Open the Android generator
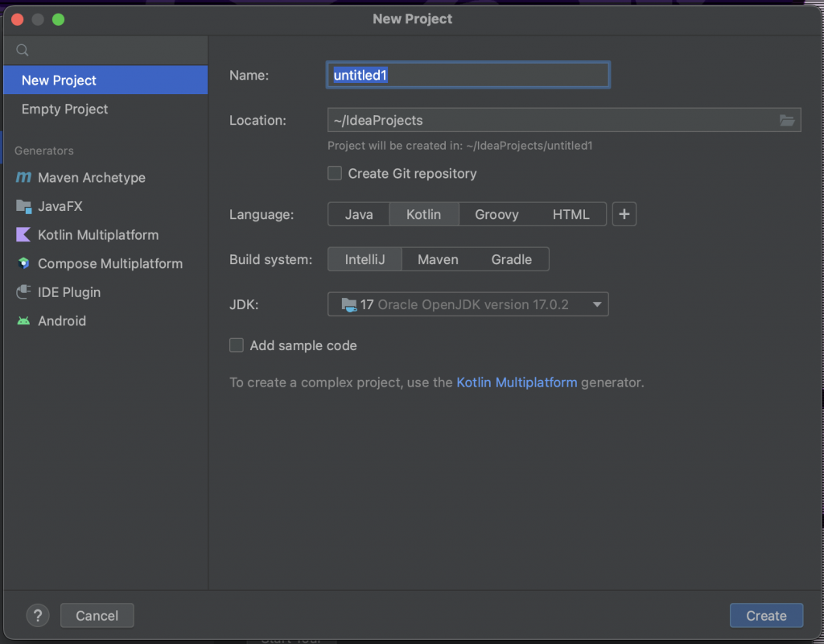The height and width of the screenshot is (644, 824). pos(105,320)
